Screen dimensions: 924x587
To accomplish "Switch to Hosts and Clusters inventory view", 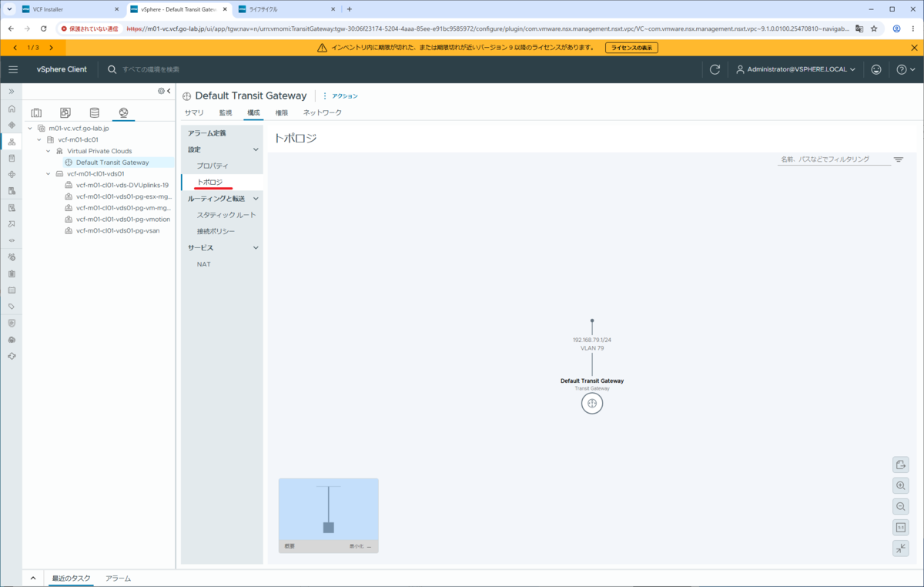I will 36,112.
